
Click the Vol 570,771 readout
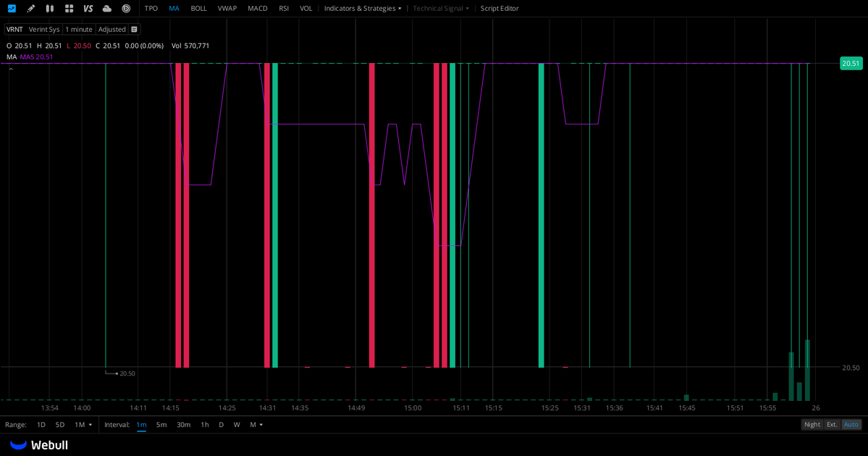click(190, 46)
